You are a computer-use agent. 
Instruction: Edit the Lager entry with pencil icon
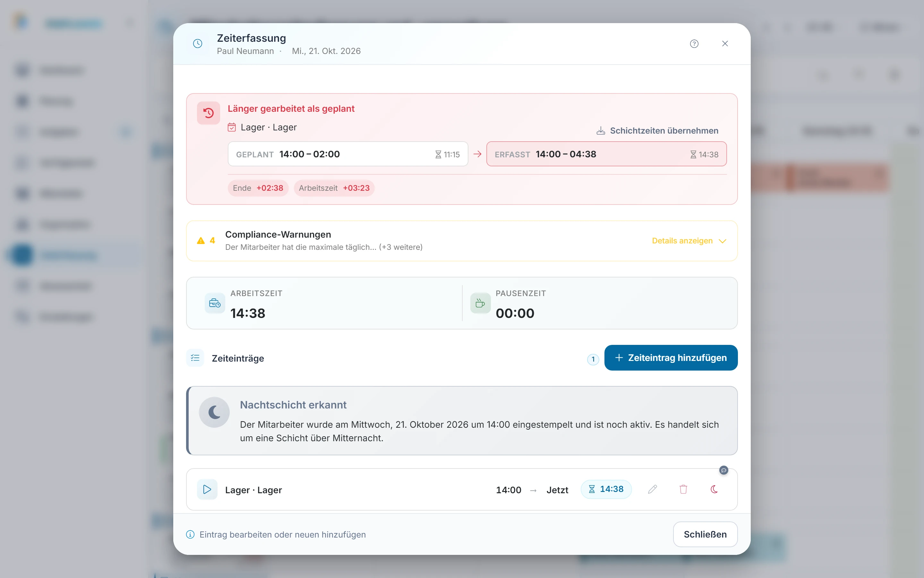(653, 489)
